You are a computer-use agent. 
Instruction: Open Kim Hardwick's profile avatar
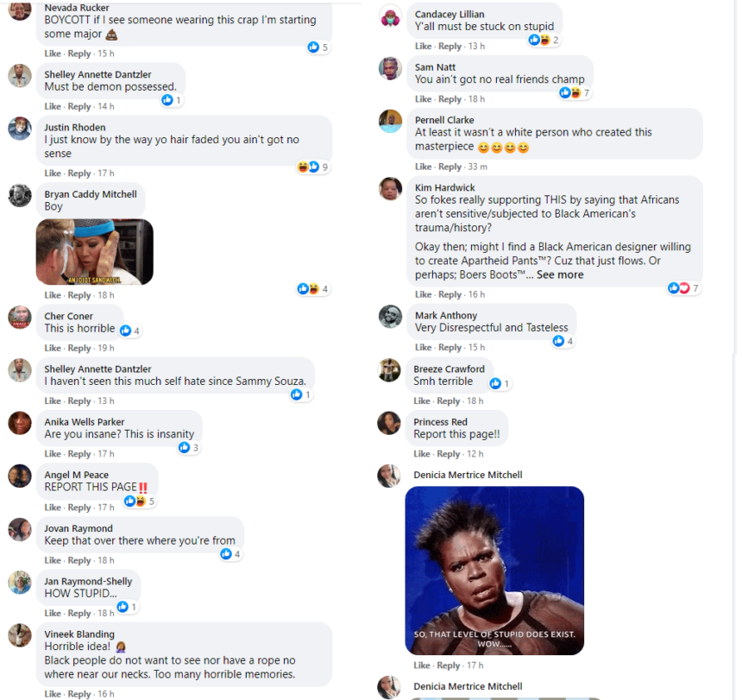point(390,189)
